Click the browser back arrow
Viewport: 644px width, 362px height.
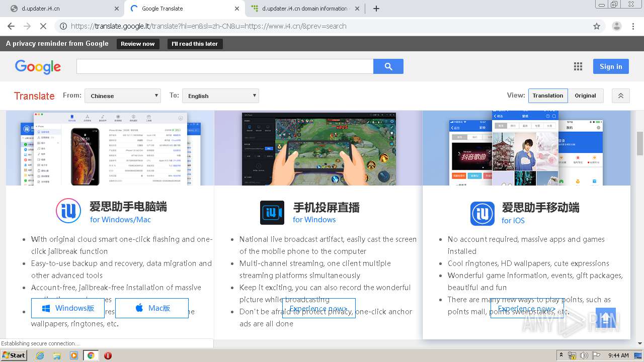coord(11,26)
